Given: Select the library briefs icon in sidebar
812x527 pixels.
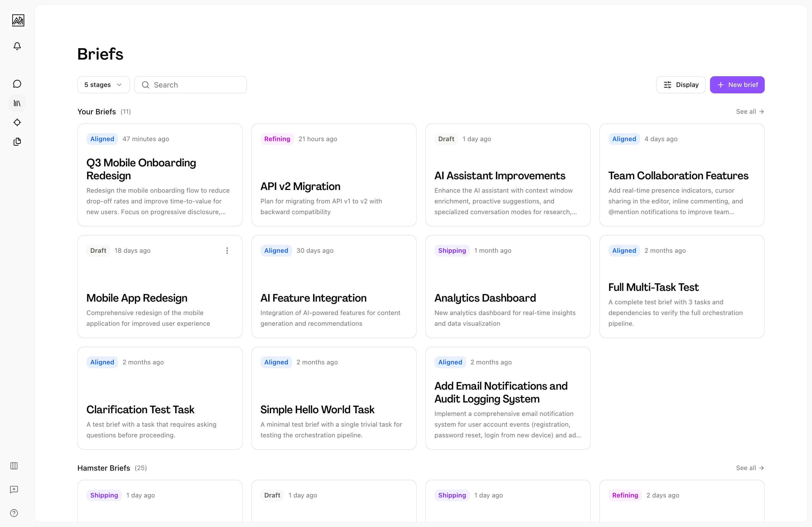Looking at the screenshot, I should (17, 103).
